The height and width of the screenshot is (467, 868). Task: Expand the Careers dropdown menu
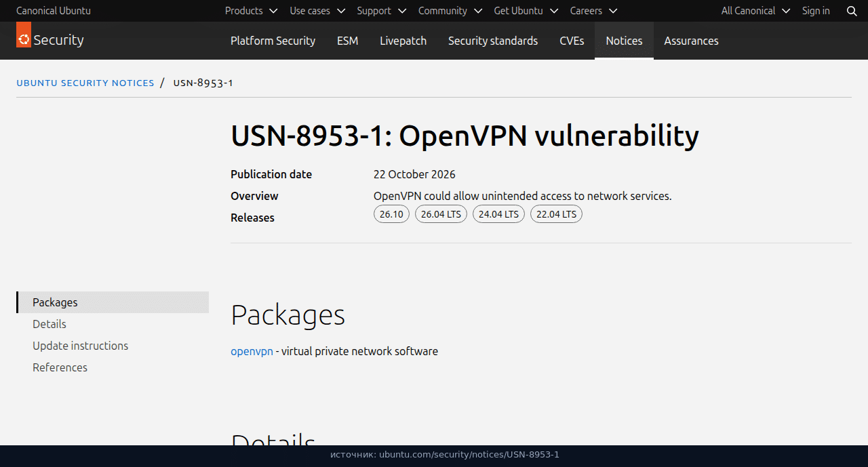coord(594,11)
